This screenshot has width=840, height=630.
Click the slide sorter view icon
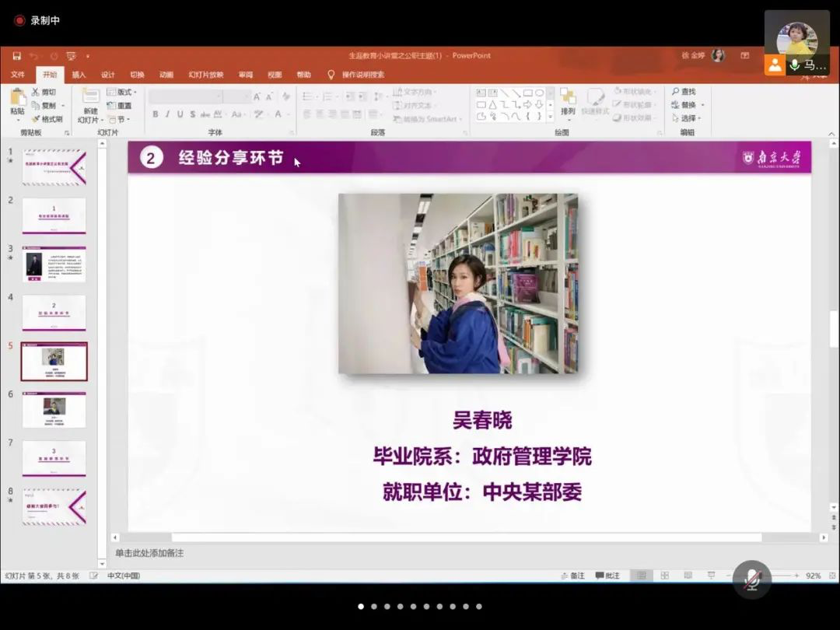tap(665, 576)
